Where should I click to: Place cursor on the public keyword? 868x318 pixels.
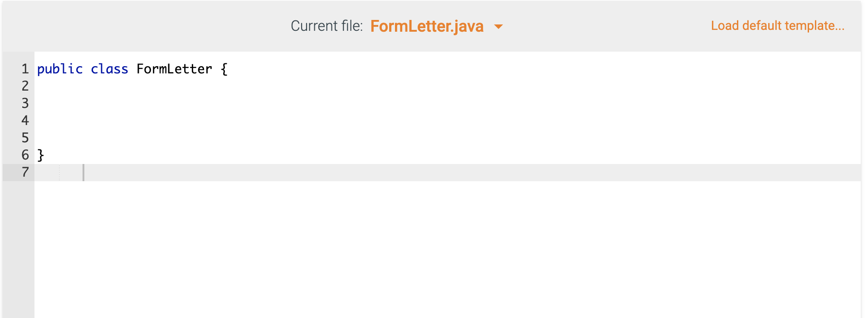coord(60,69)
